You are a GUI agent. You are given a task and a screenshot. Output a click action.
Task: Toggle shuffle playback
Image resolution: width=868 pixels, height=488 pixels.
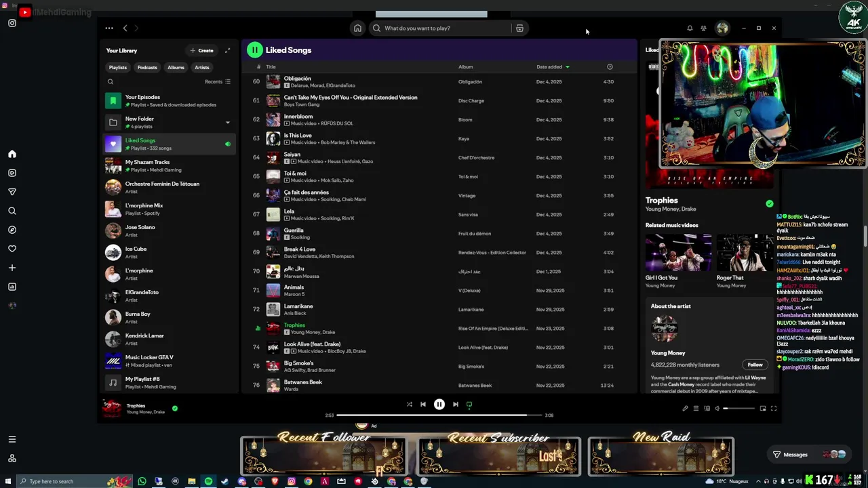409,405
